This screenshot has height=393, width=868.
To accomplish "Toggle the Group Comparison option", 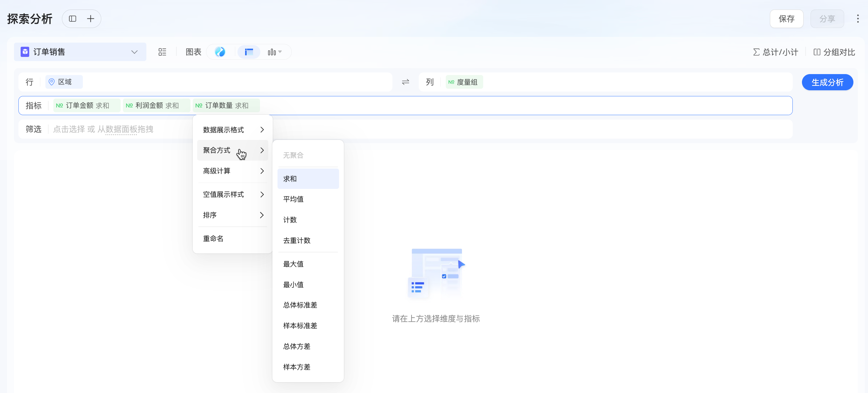I will point(834,52).
